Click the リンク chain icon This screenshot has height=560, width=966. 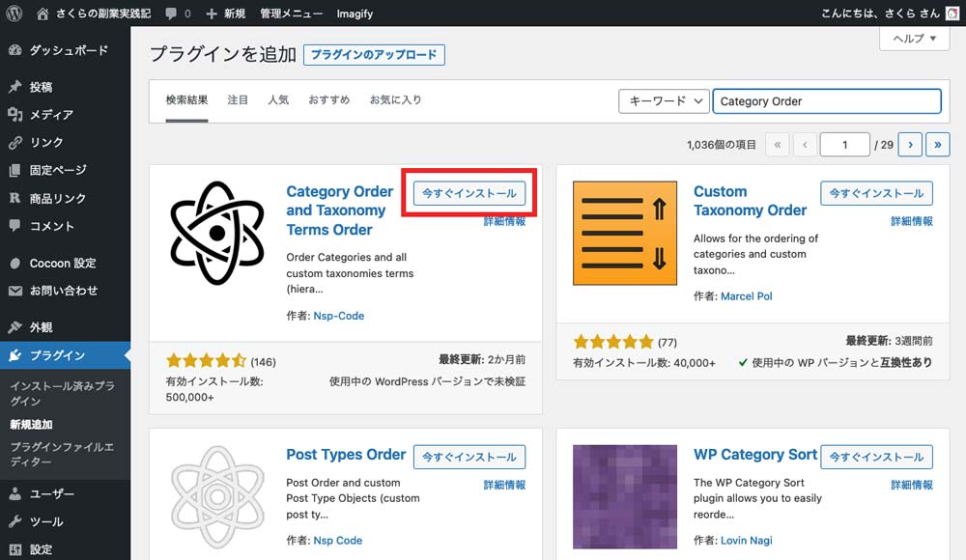15,142
